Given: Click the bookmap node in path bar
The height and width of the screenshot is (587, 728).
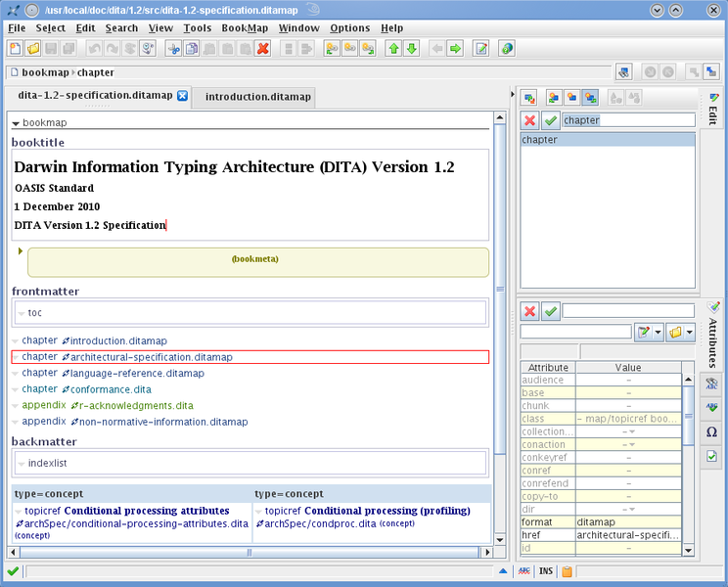Looking at the screenshot, I should coord(45,72).
